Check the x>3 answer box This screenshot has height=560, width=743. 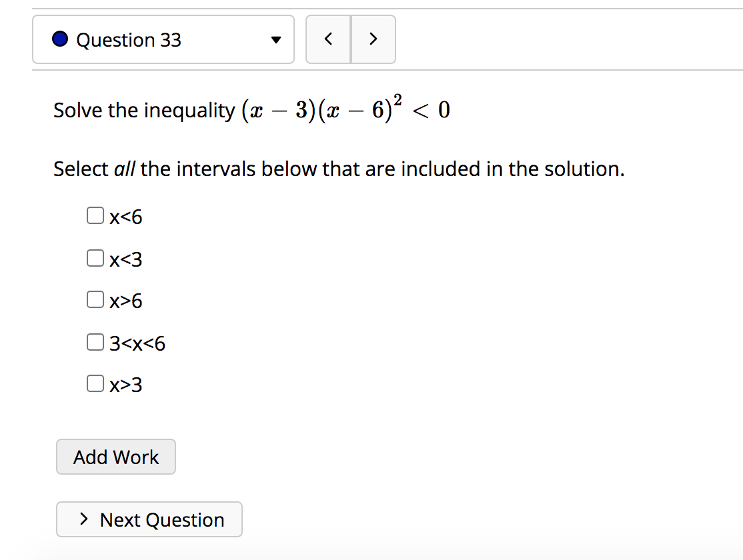click(95, 383)
